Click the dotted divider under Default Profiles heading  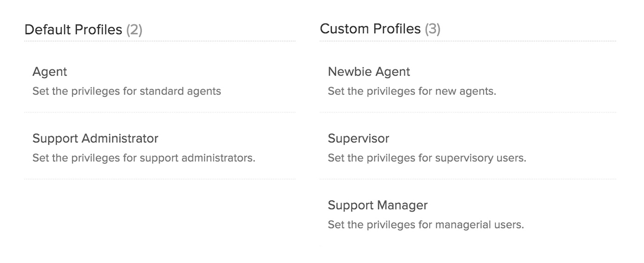point(160,41)
